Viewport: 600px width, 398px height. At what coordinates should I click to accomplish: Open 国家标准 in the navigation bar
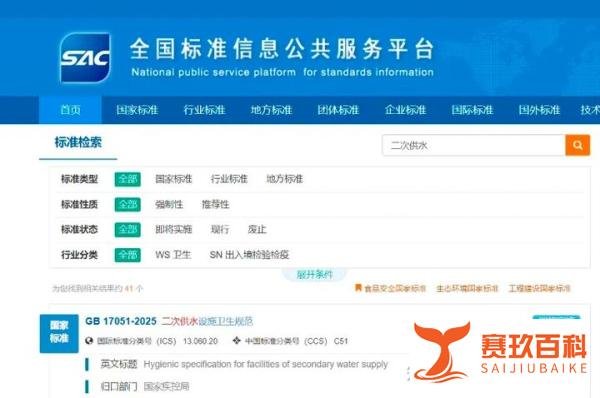pos(137,110)
